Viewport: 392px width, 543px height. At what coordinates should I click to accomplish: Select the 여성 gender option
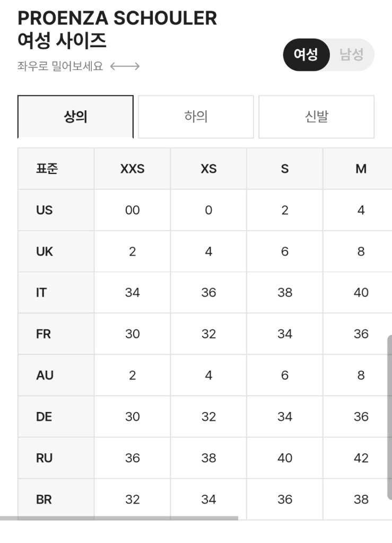pos(306,55)
